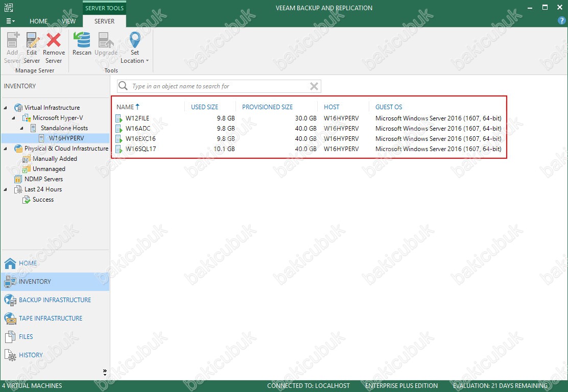Click the Edit Server icon
This screenshot has height=392, width=568.
tap(32, 40)
